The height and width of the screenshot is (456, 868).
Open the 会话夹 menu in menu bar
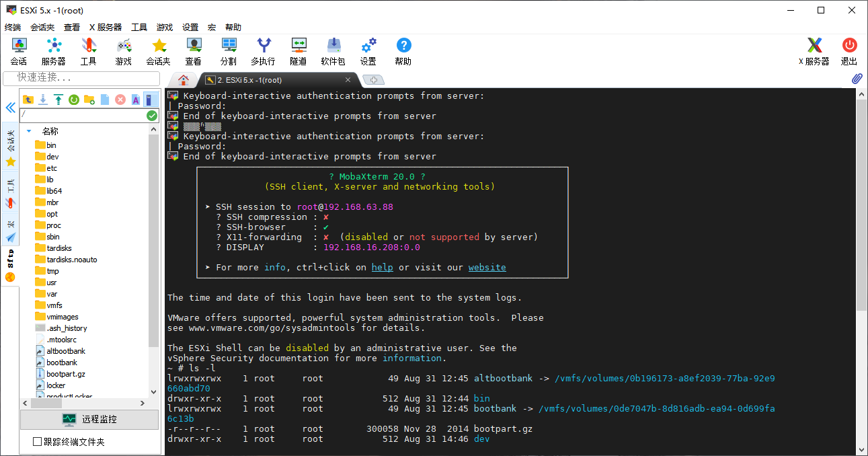42,28
